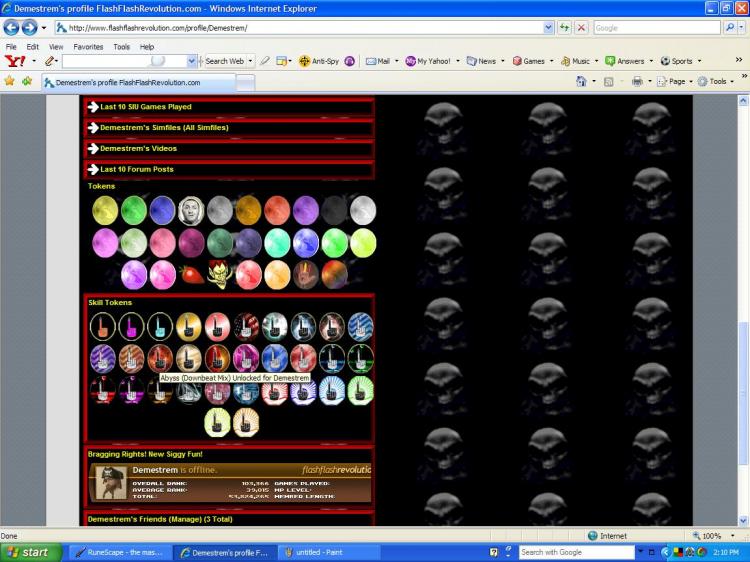The height and width of the screenshot is (562, 750).
Task: Open the address bar history dropdown
Action: point(549,28)
